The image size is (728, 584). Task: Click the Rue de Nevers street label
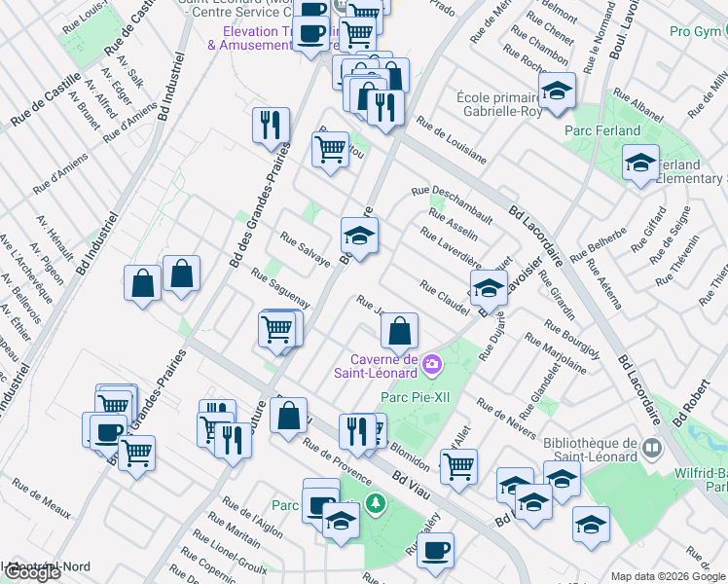tap(506, 419)
